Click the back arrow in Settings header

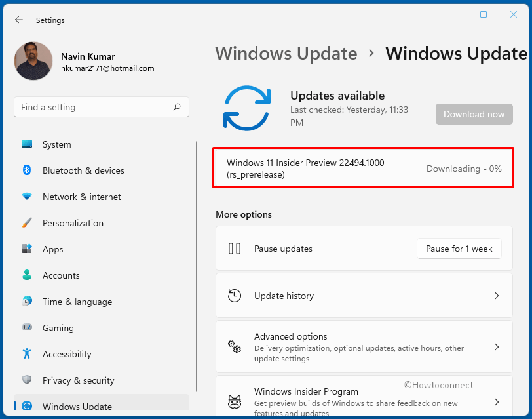[19, 20]
